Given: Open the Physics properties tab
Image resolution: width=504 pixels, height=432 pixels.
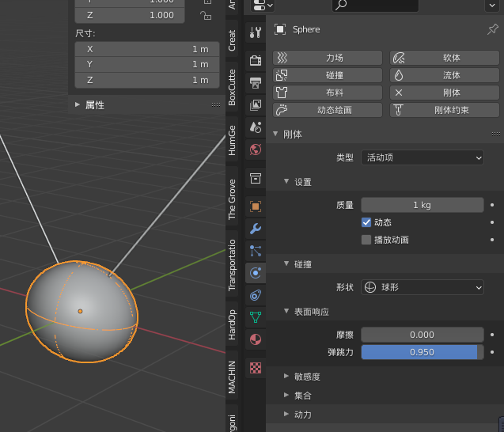Looking at the screenshot, I should point(256,273).
